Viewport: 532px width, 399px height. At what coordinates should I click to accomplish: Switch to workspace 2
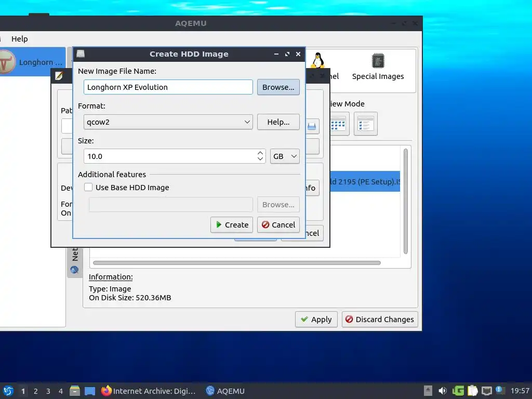click(36, 391)
